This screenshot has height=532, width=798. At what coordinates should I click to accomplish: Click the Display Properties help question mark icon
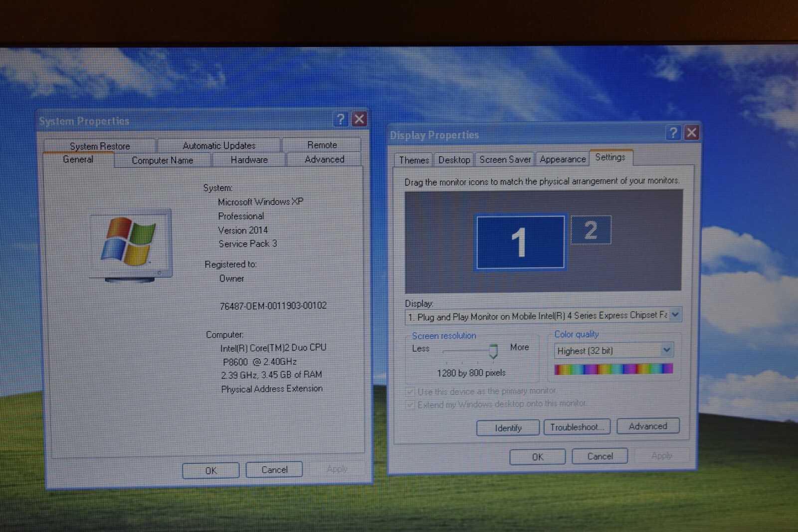673,133
